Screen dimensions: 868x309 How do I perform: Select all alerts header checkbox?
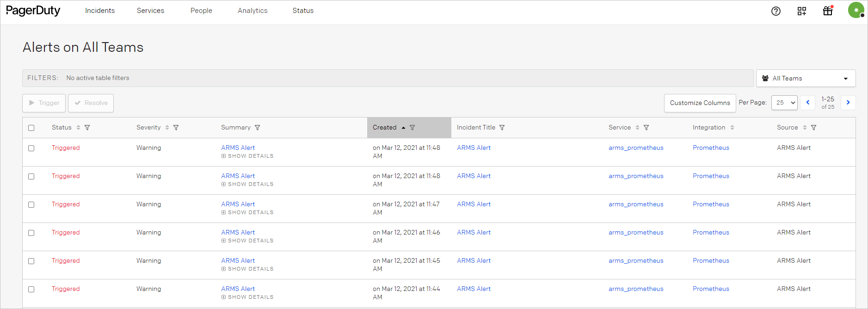coord(31,128)
